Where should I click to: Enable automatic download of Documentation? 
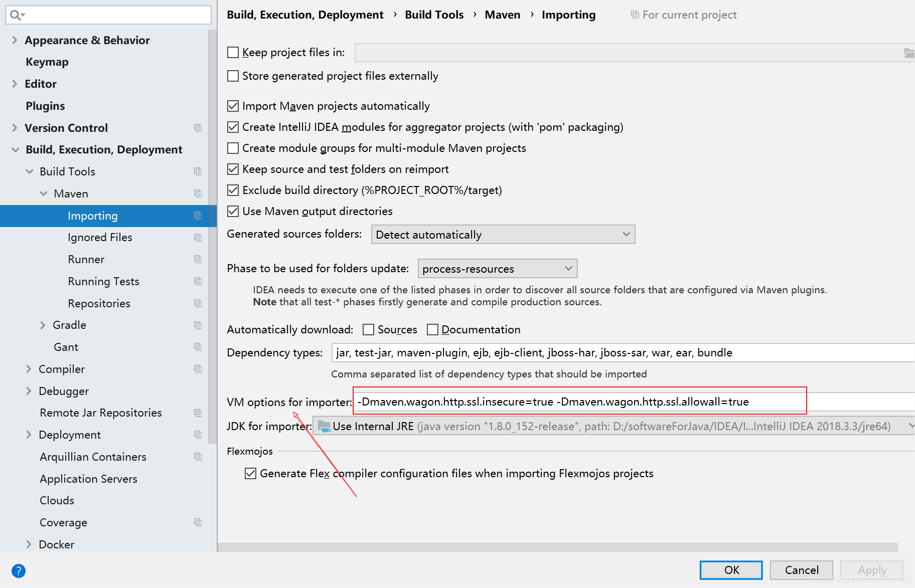tap(432, 329)
